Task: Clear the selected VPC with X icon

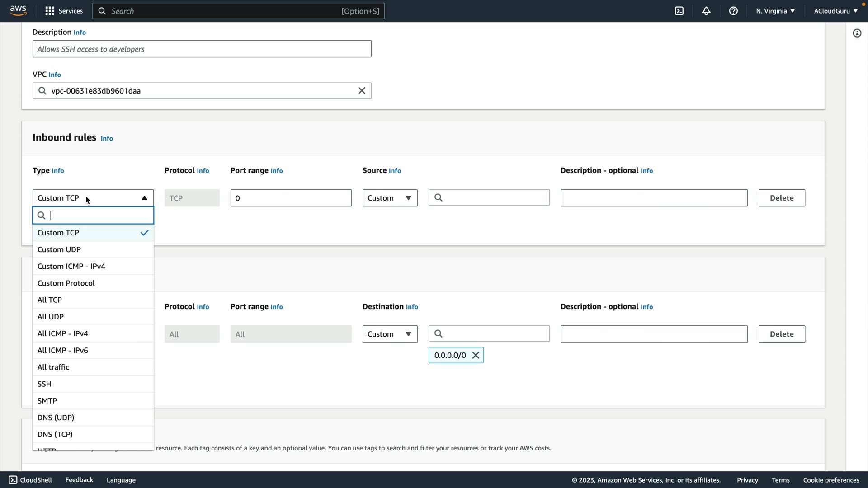Action: [362, 91]
